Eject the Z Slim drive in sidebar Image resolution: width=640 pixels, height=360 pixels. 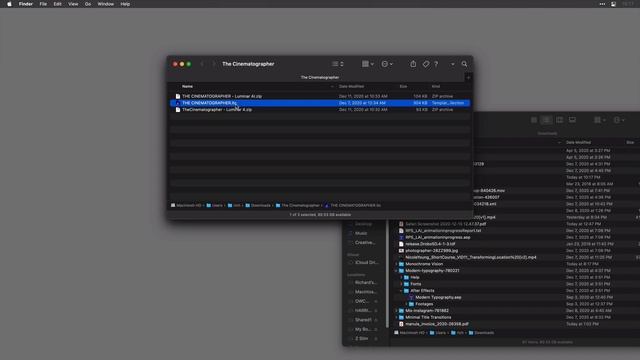click(376, 338)
